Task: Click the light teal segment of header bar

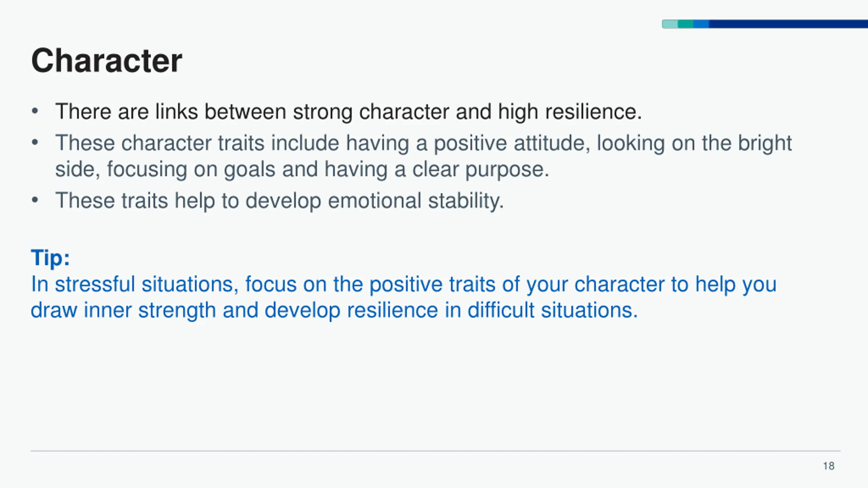Action: [670, 24]
